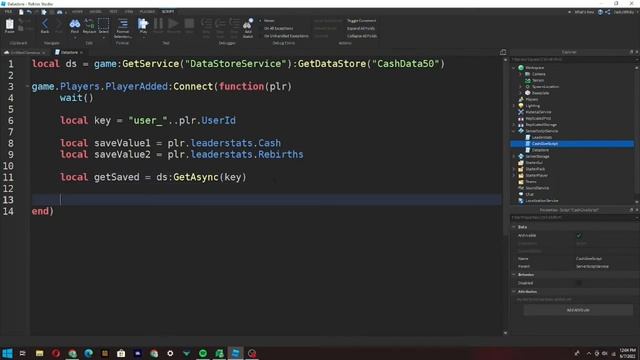The height and width of the screenshot is (360, 640).
Task: Expand the ServerStorage tree node
Action: (x=514, y=156)
